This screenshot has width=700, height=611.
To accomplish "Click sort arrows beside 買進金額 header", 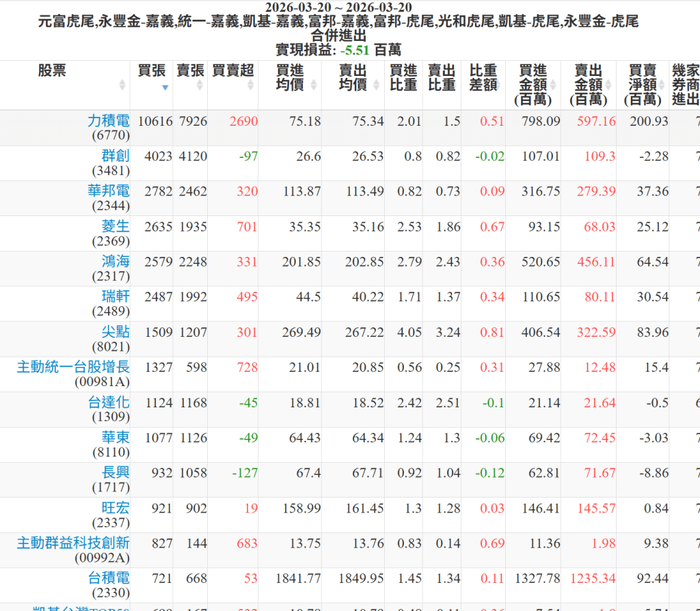I will tap(553, 85).
